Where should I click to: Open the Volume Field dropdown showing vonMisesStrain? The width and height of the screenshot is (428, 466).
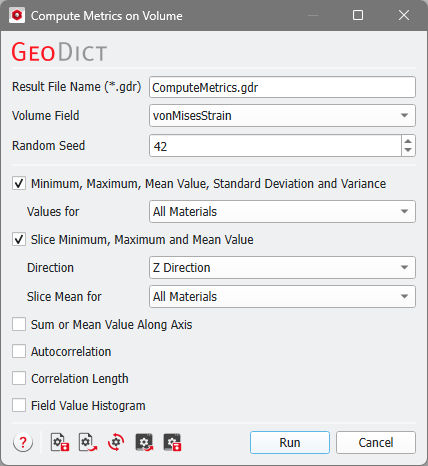tap(282, 116)
